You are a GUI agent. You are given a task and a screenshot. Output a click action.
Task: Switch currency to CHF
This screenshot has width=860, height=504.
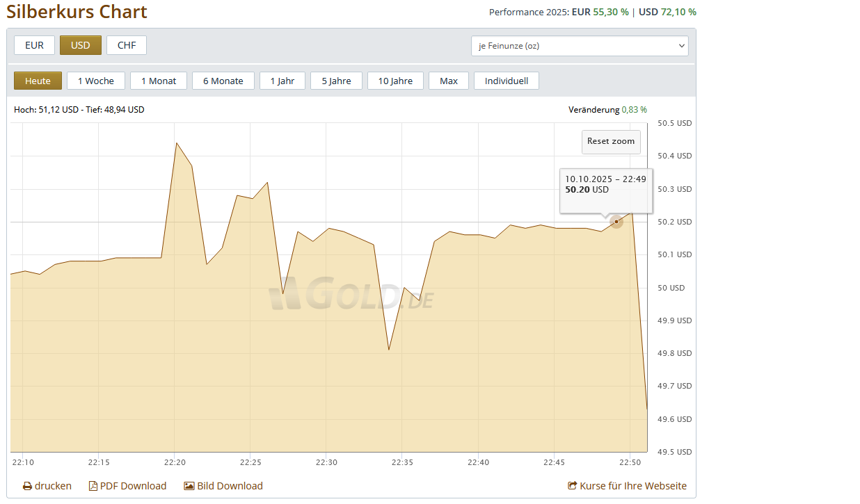127,45
